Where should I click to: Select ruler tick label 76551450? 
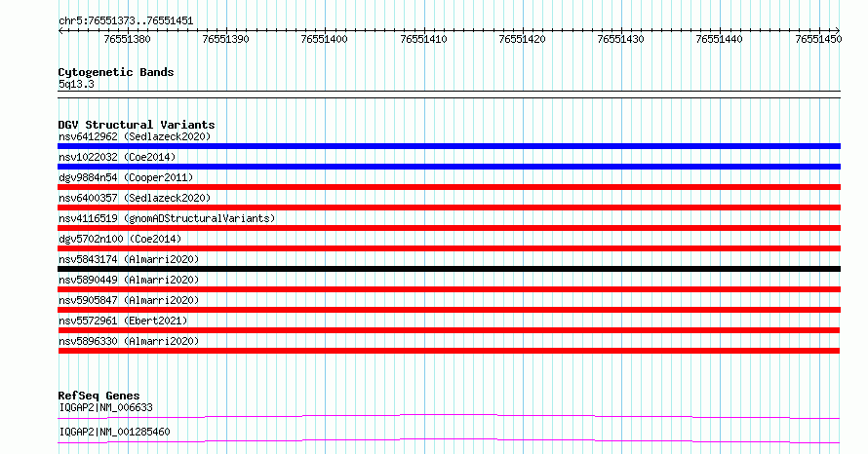pyautogui.click(x=818, y=39)
